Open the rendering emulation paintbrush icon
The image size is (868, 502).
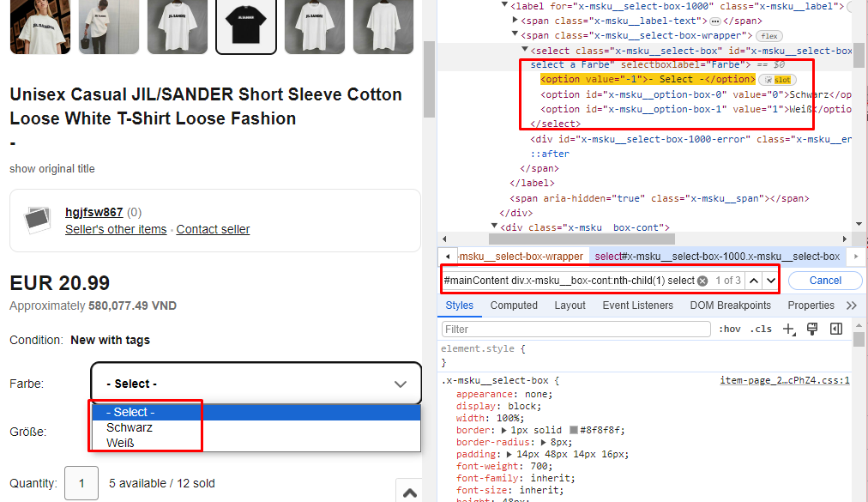coord(812,329)
